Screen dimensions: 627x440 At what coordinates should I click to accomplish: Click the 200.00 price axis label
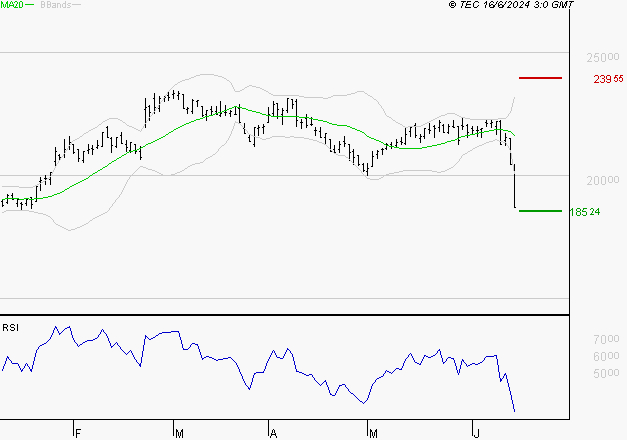coord(603,180)
